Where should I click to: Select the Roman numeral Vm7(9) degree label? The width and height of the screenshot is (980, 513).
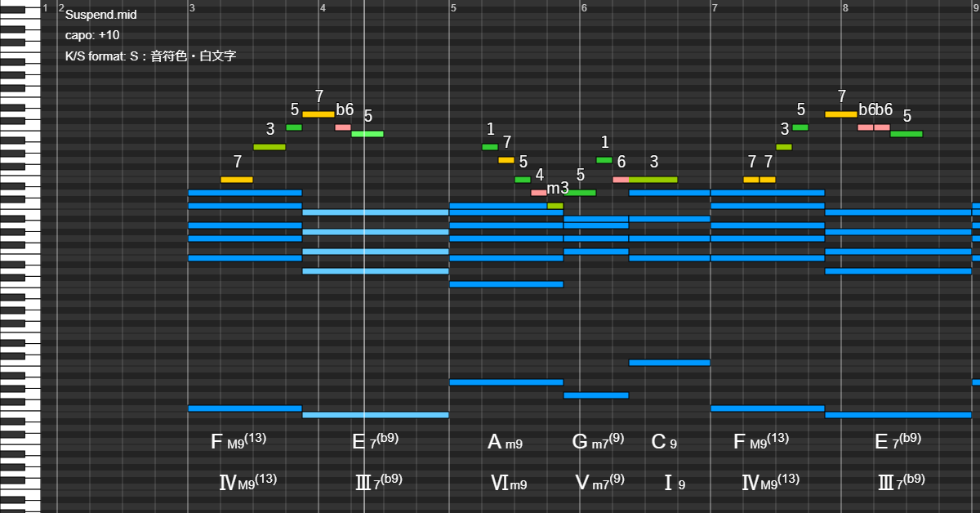point(600,482)
